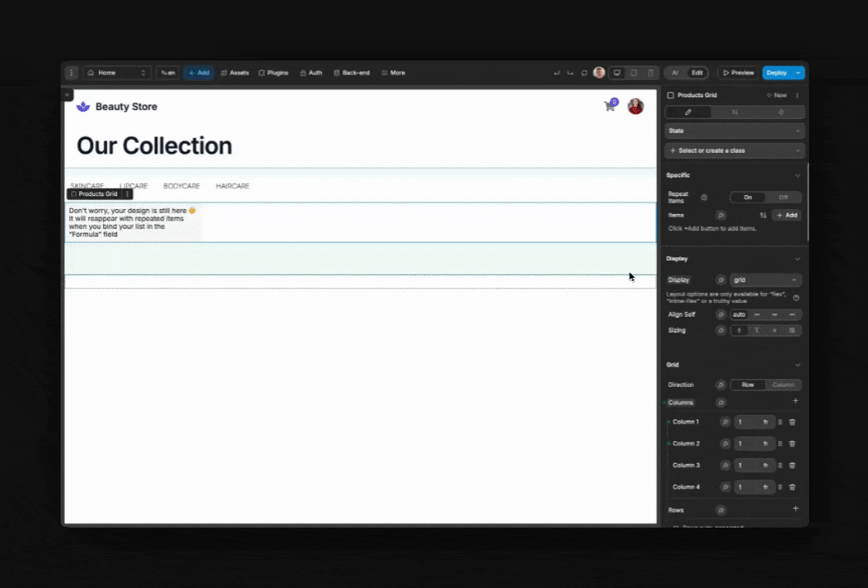This screenshot has height=588, width=868.
Task: Open the pencil style tab in sidebar
Action: 688,113
